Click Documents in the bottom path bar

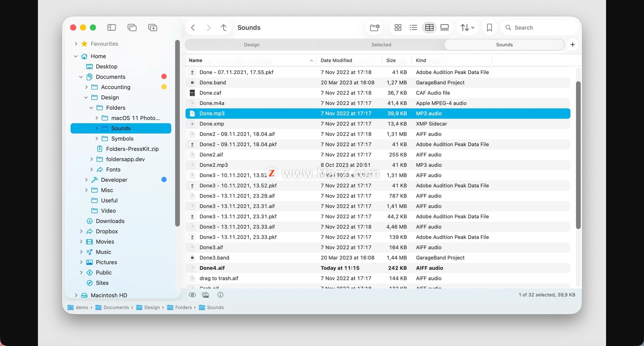point(116,307)
